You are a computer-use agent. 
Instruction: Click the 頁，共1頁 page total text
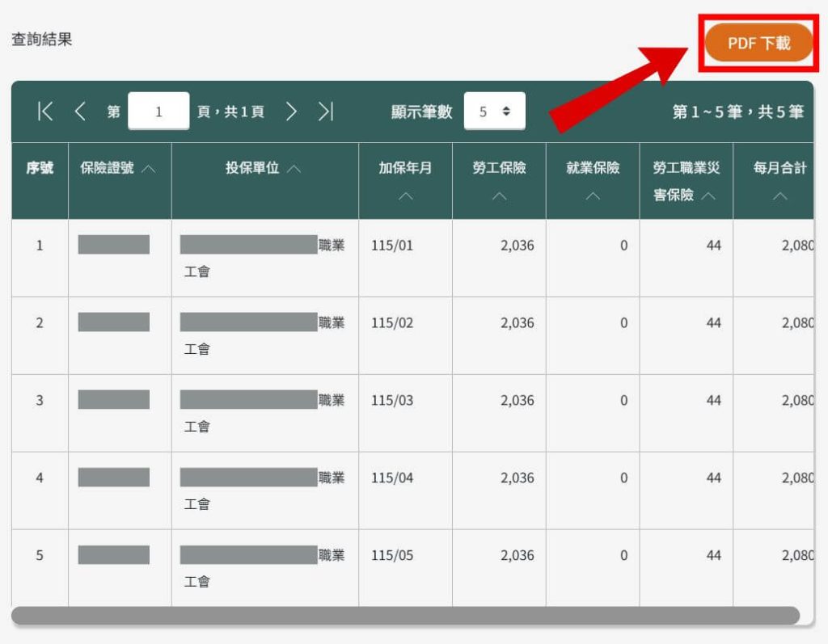click(x=230, y=112)
